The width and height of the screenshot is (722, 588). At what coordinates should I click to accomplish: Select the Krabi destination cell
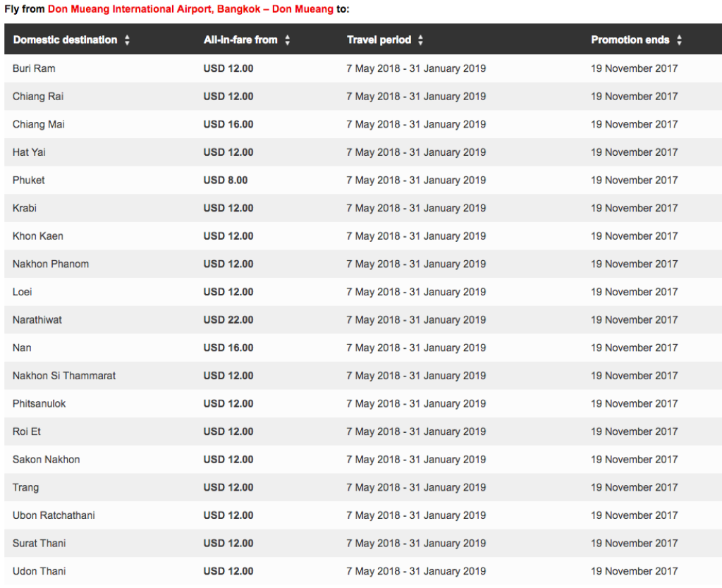[25, 208]
